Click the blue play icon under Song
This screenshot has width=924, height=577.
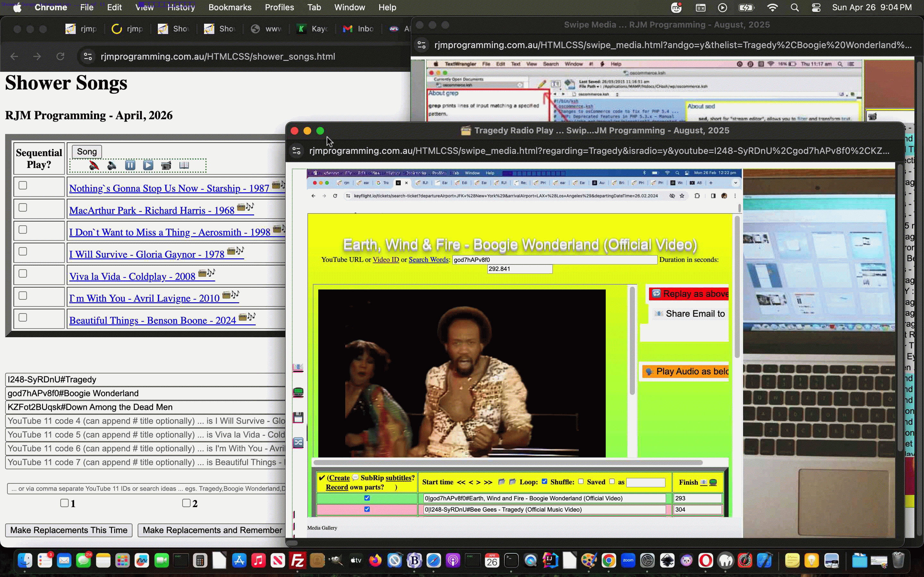point(148,165)
